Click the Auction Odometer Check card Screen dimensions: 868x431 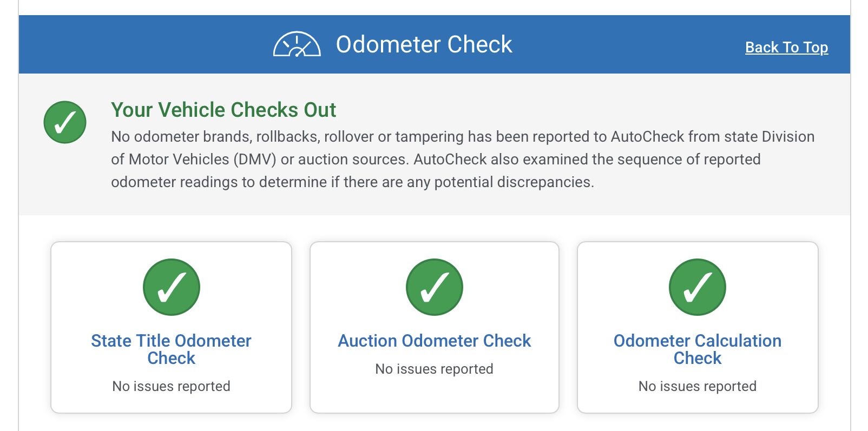435,327
